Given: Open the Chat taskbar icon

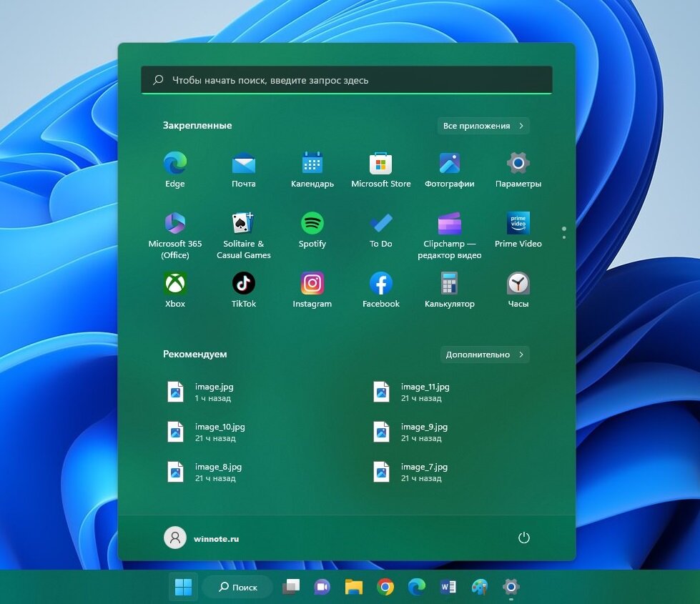Looking at the screenshot, I should click(322, 587).
